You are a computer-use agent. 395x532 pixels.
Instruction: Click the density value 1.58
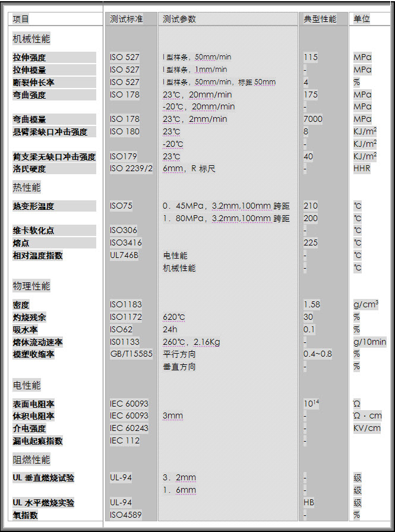pyautogui.click(x=312, y=304)
